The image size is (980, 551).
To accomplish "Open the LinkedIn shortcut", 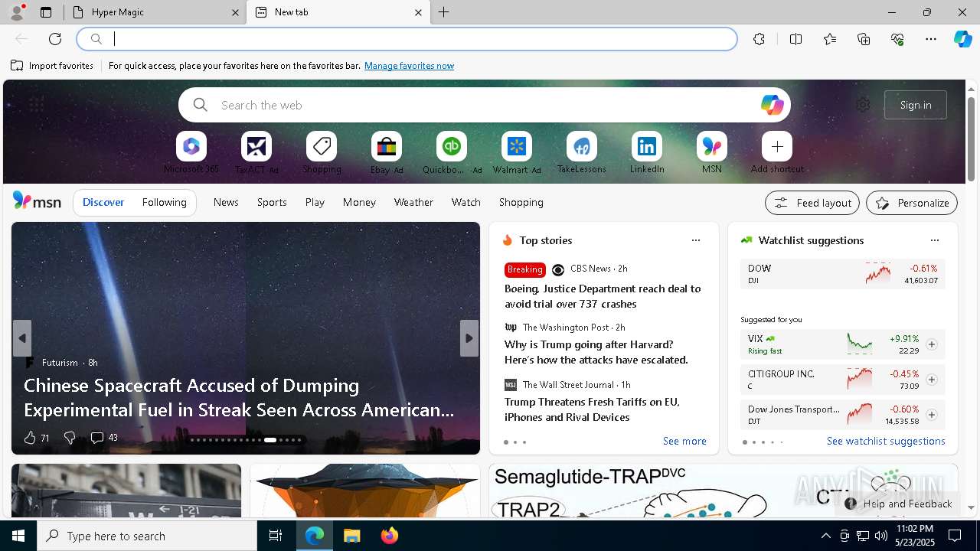I will [x=647, y=152].
